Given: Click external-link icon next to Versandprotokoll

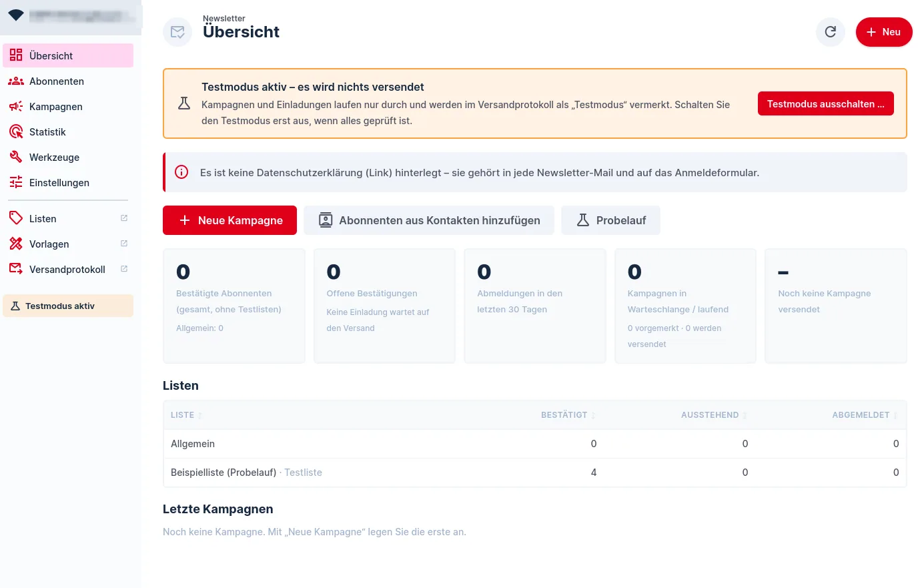Looking at the screenshot, I should pyautogui.click(x=124, y=269).
